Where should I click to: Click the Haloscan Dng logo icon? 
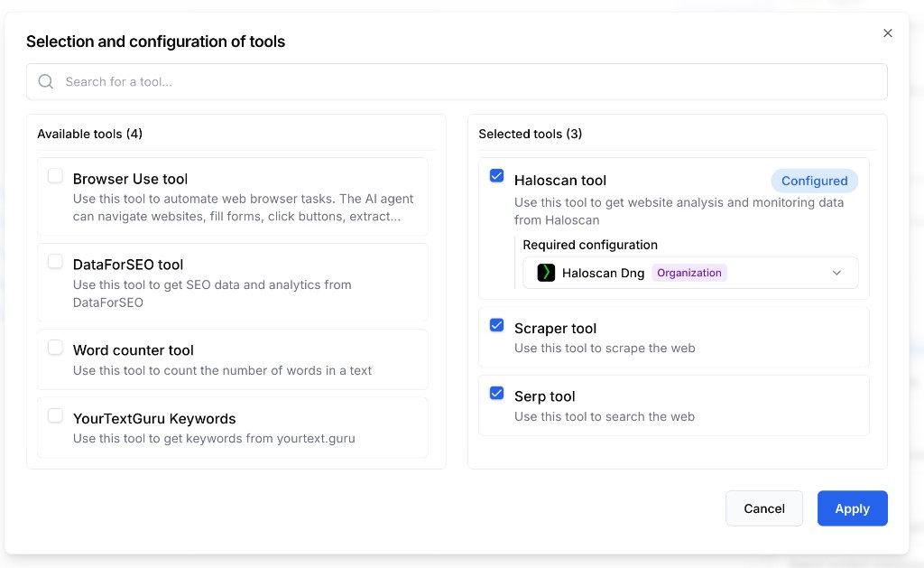pos(546,273)
